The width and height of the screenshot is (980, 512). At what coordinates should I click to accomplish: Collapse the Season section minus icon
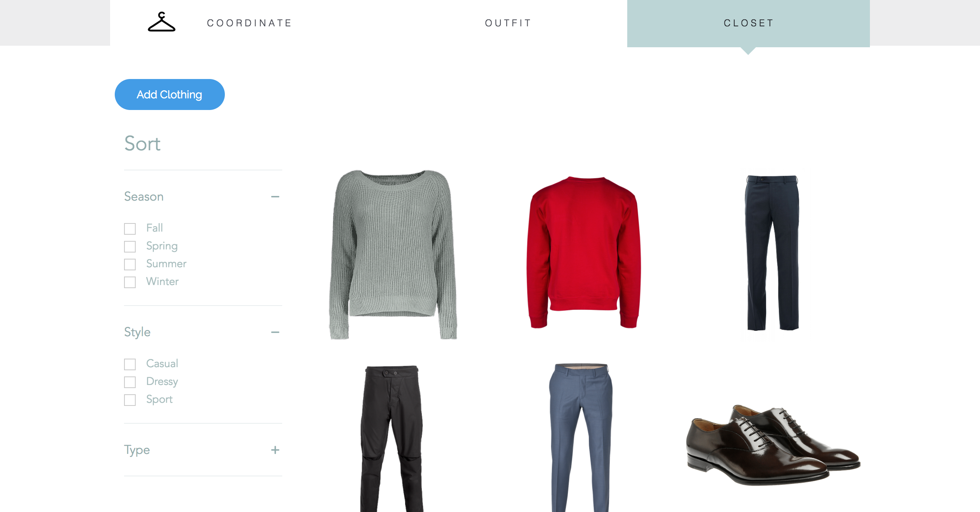tap(275, 197)
